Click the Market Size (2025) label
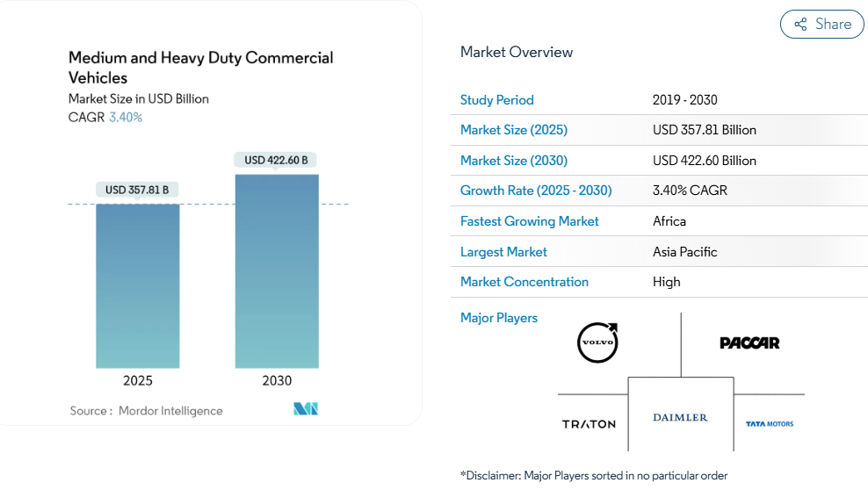Image resolution: width=868 pixels, height=490 pixels. point(514,130)
